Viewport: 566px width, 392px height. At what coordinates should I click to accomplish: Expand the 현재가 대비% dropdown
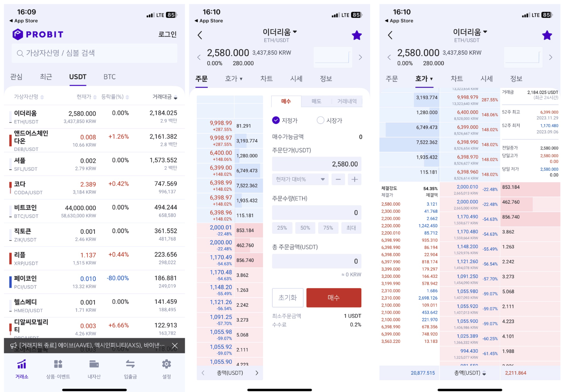(x=300, y=179)
